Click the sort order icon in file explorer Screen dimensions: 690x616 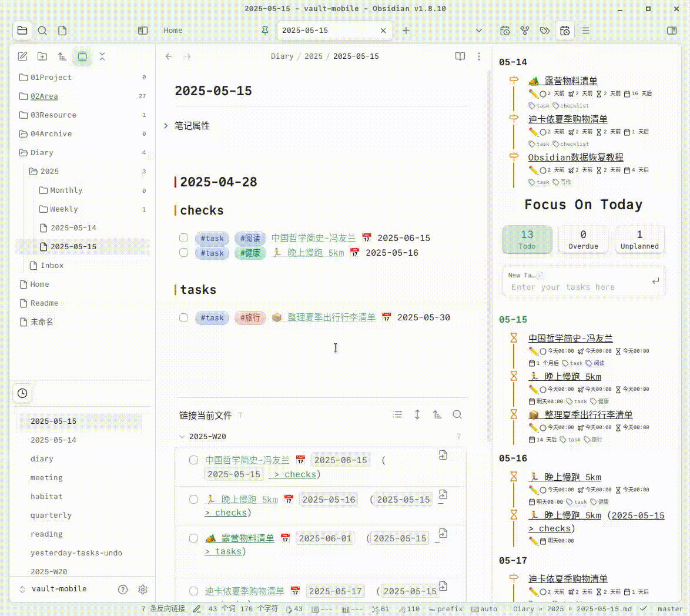coord(62,56)
